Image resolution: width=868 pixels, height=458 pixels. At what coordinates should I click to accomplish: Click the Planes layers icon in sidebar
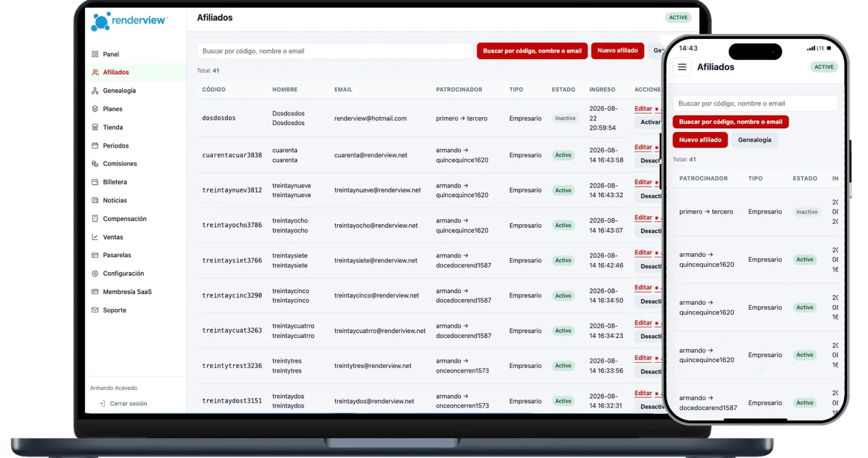coord(95,109)
